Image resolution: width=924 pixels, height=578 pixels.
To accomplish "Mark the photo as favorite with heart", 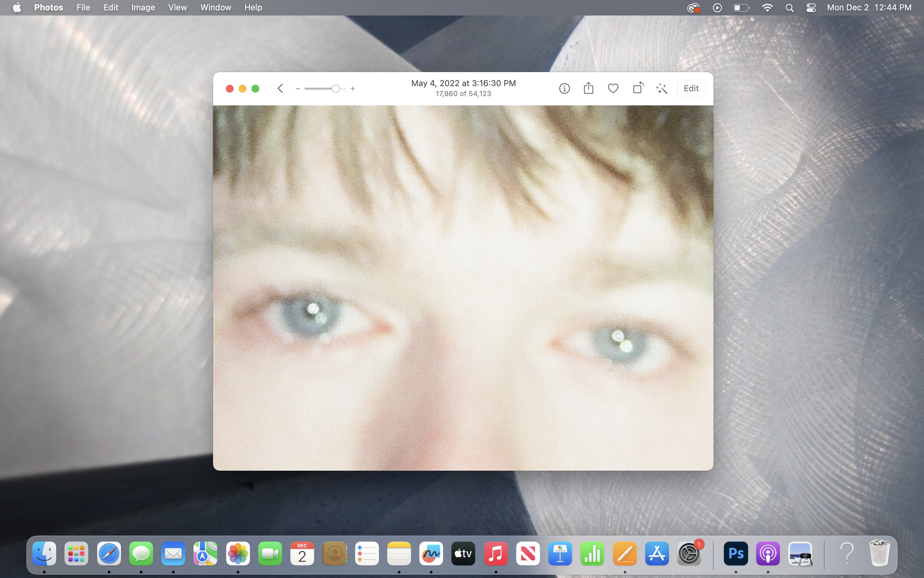I will pyautogui.click(x=613, y=88).
